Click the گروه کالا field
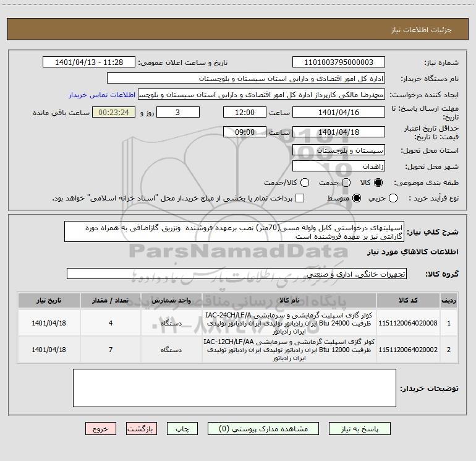 pos(237,274)
